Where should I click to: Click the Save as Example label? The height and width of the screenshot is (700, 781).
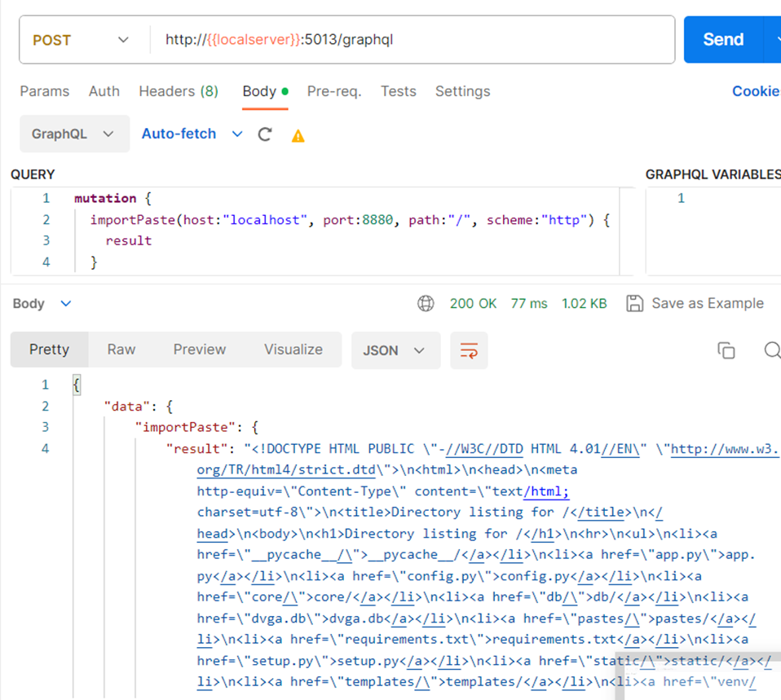(x=708, y=303)
